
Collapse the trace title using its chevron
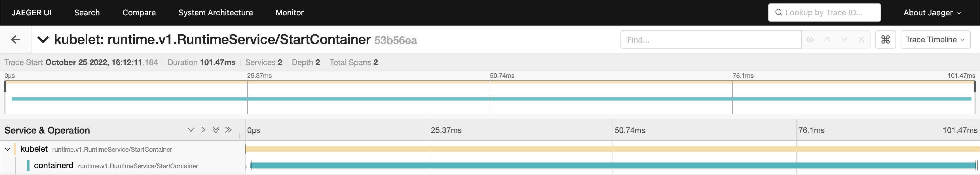tap(43, 39)
